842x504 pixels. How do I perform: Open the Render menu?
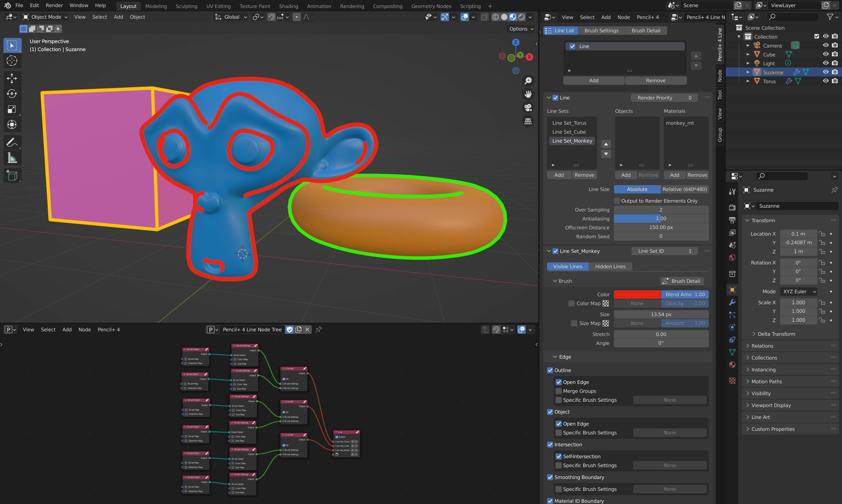54,5
